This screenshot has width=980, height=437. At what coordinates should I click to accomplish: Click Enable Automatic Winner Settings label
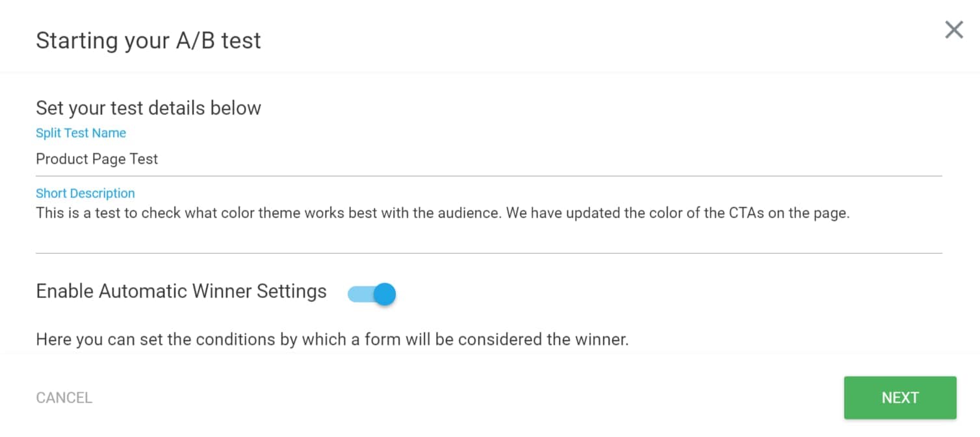point(181,292)
